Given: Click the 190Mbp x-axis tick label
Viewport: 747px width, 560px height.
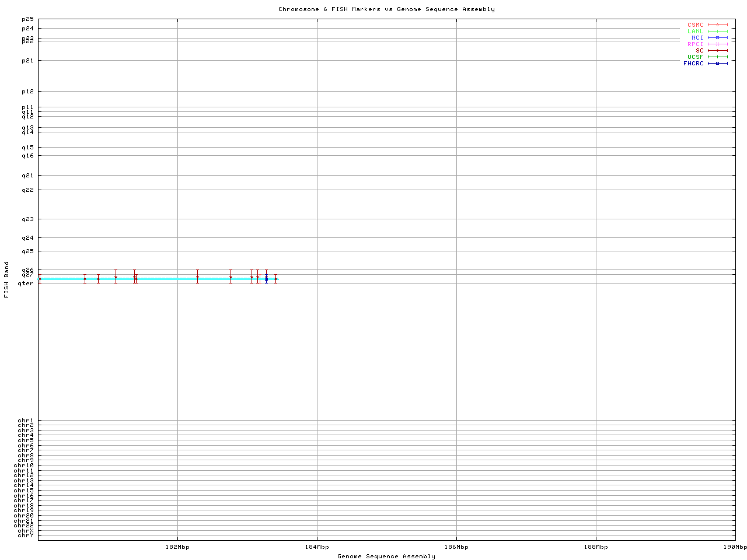Looking at the screenshot, I should tap(734, 547).
